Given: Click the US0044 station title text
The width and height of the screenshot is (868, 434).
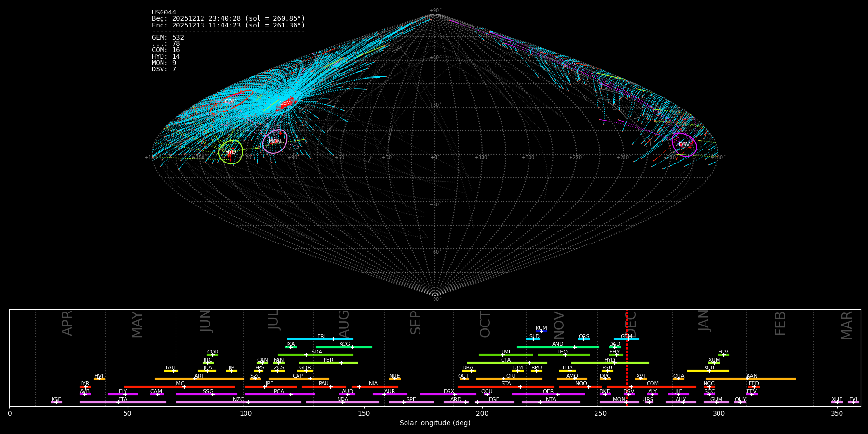Looking at the screenshot, I should (x=164, y=13).
